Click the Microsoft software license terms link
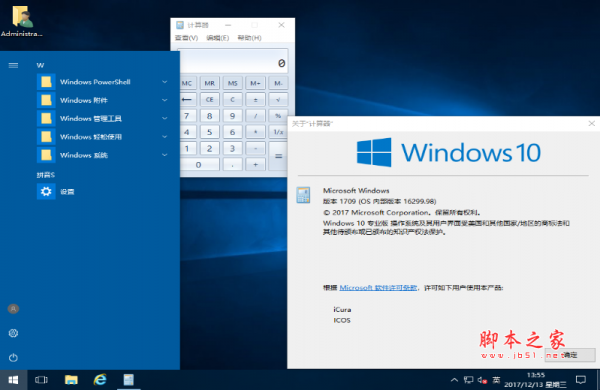Screen dimensions: 600x390 click(378, 287)
